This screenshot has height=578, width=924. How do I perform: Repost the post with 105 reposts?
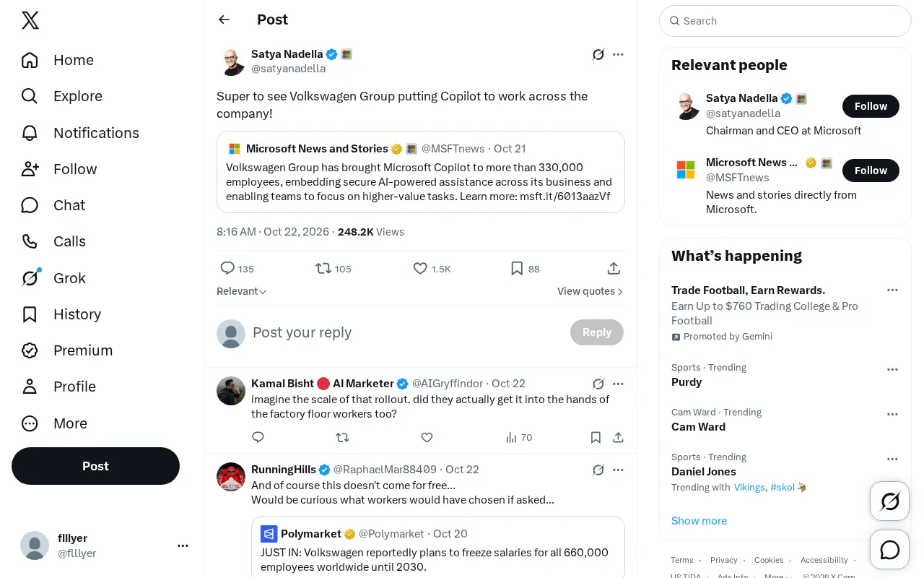click(x=334, y=269)
